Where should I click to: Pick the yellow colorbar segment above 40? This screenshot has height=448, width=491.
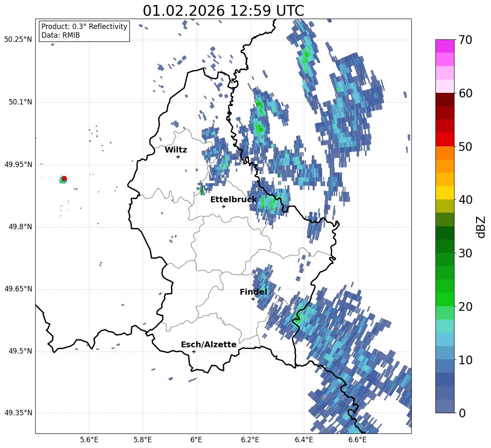445,193
